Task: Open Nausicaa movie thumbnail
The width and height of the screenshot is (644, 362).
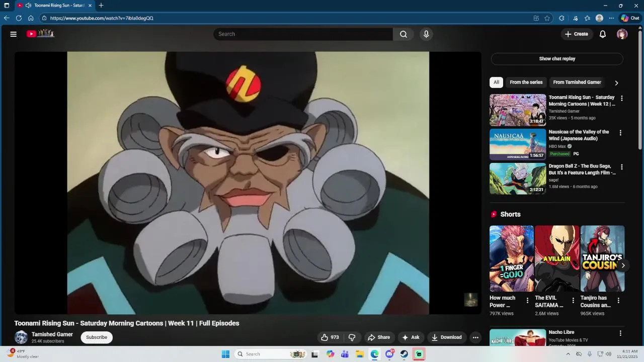Action: click(518, 144)
